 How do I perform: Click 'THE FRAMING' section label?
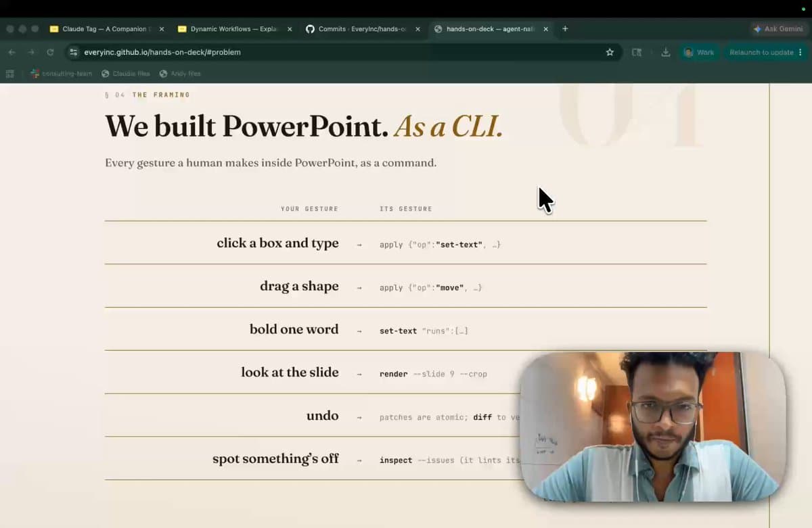tap(161, 95)
